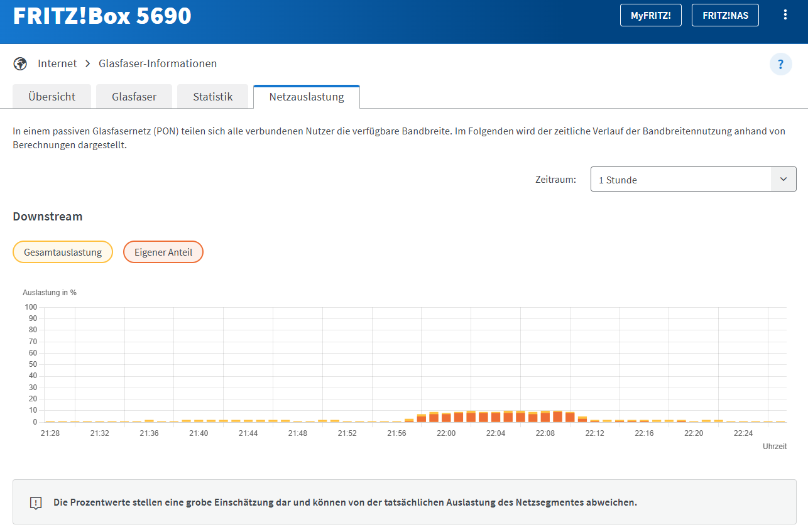
Task: Click the Internet breadcrumb
Action: tap(57, 63)
